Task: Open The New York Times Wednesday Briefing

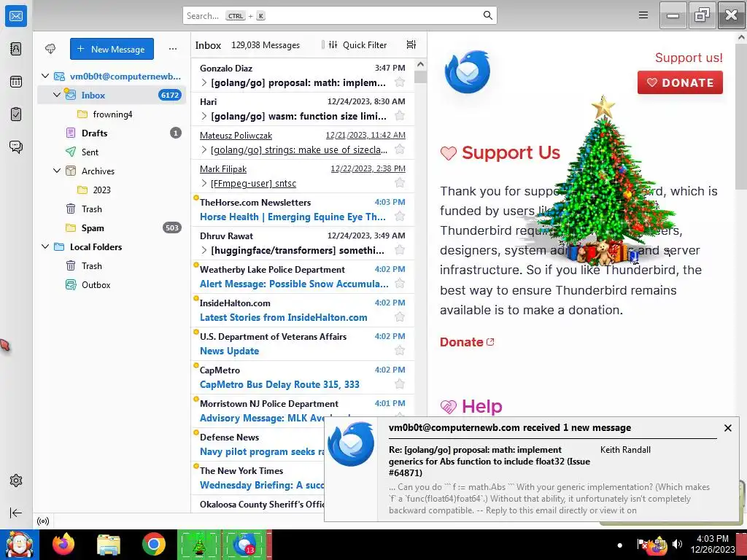Action: (x=258, y=478)
